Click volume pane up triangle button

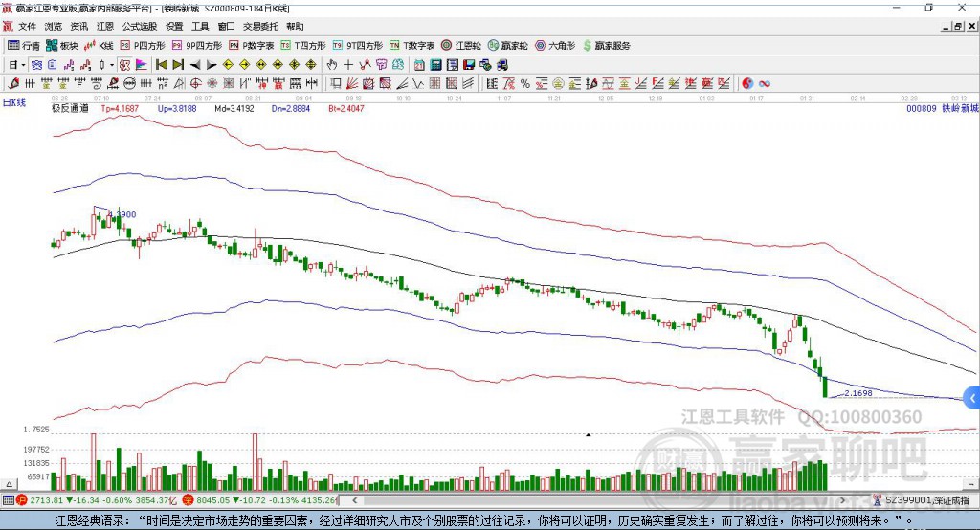[x=9, y=484]
